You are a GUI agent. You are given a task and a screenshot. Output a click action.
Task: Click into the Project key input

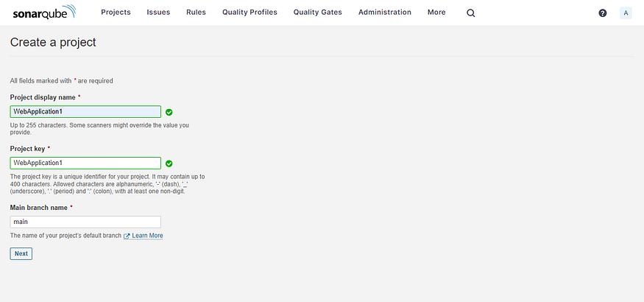(x=85, y=164)
